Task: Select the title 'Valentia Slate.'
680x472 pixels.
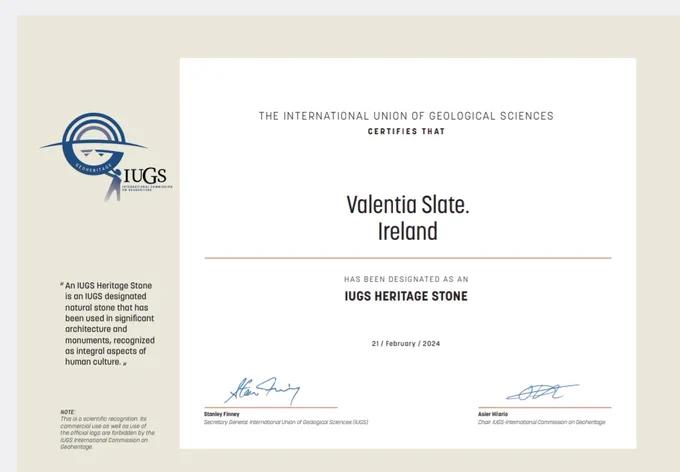Action: [x=408, y=205]
